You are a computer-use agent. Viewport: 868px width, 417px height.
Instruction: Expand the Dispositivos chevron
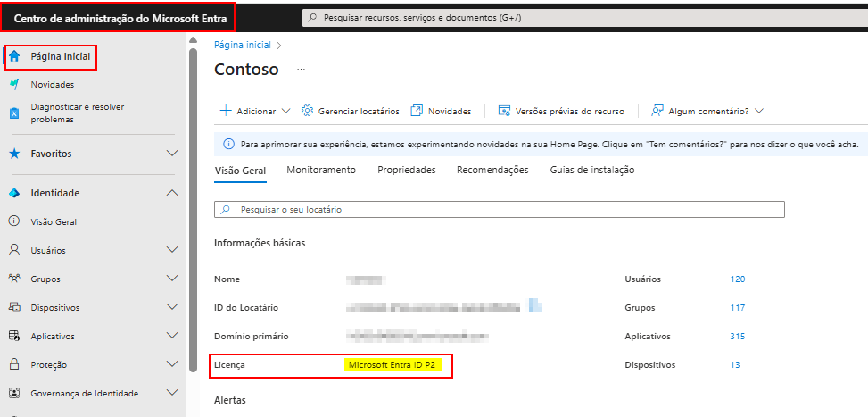tap(172, 307)
